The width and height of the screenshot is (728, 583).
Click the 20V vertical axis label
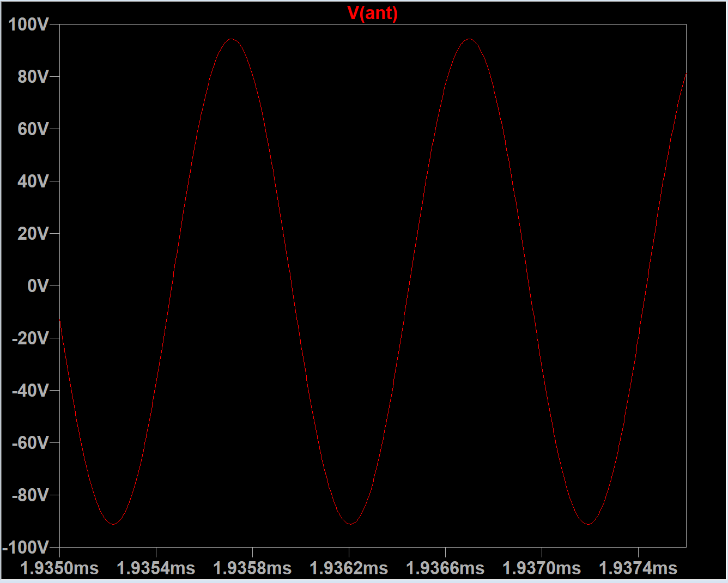33,233
